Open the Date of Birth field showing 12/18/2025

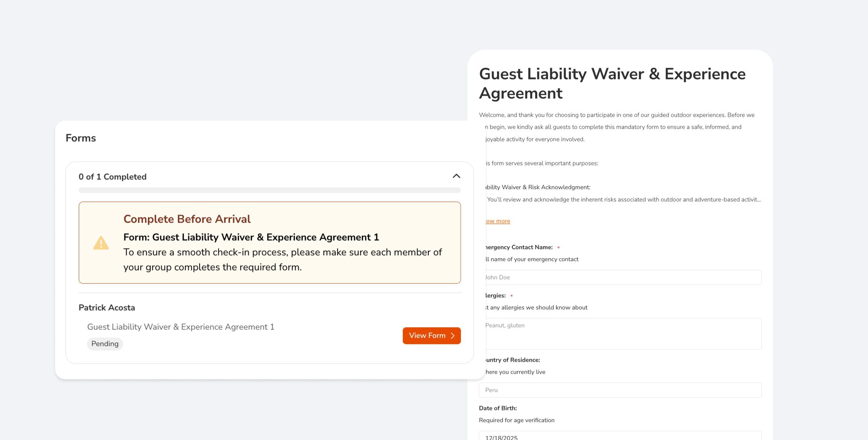621,436
